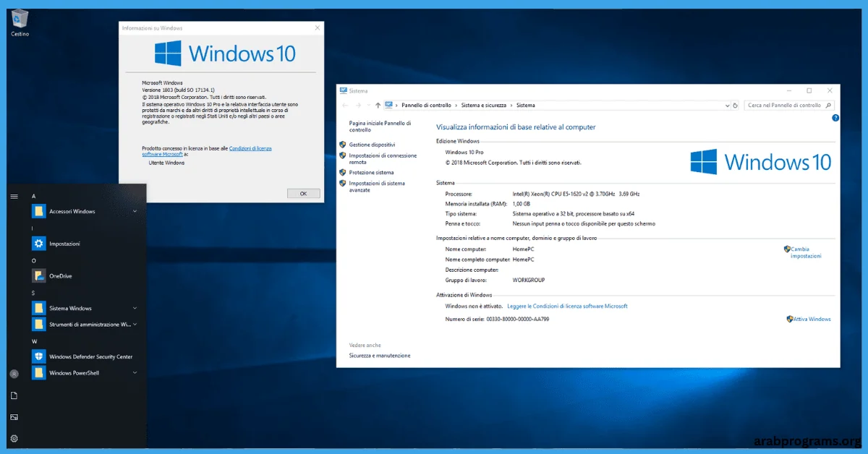Screen dimensions: 868x454
Task: Click Pannello di controllo breadcrumb
Action: pyautogui.click(x=427, y=105)
